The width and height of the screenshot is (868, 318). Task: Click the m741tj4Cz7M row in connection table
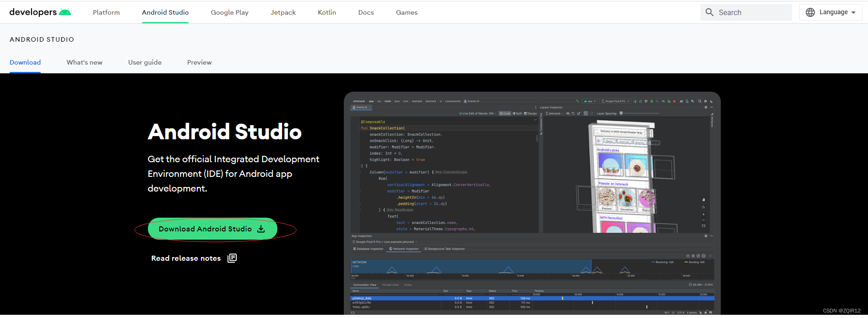(532, 303)
